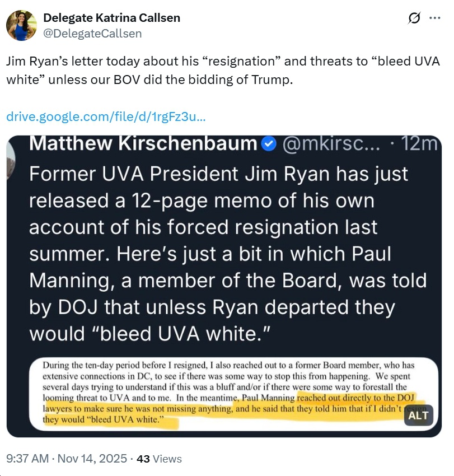The width and height of the screenshot is (454, 476).
Task: Click Delegate Katrina Callsen's profile avatar
Action: point(21,26)
